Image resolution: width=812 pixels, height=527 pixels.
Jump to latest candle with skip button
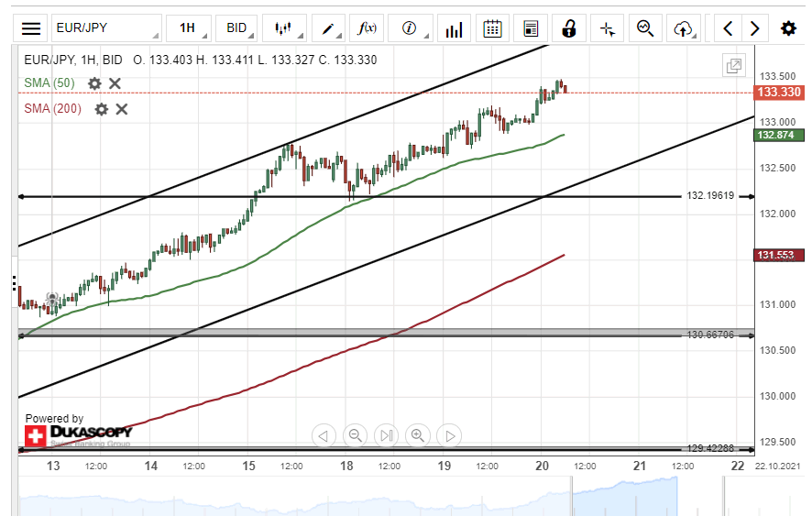pos(387,435)
